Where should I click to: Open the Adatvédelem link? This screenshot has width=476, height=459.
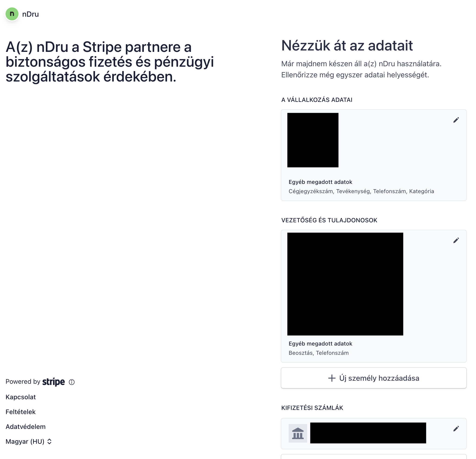coord(25,427)
